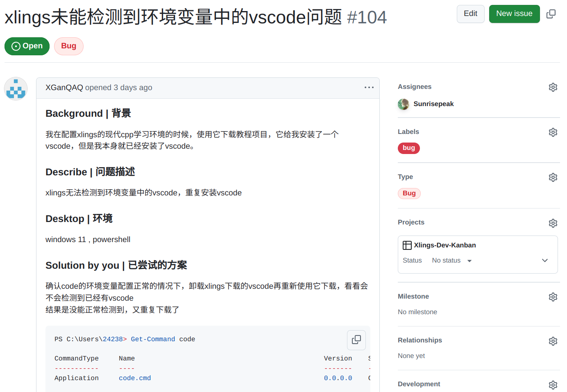Click Sunrisepeak's assignee avatar

click(x=404, y=104)
